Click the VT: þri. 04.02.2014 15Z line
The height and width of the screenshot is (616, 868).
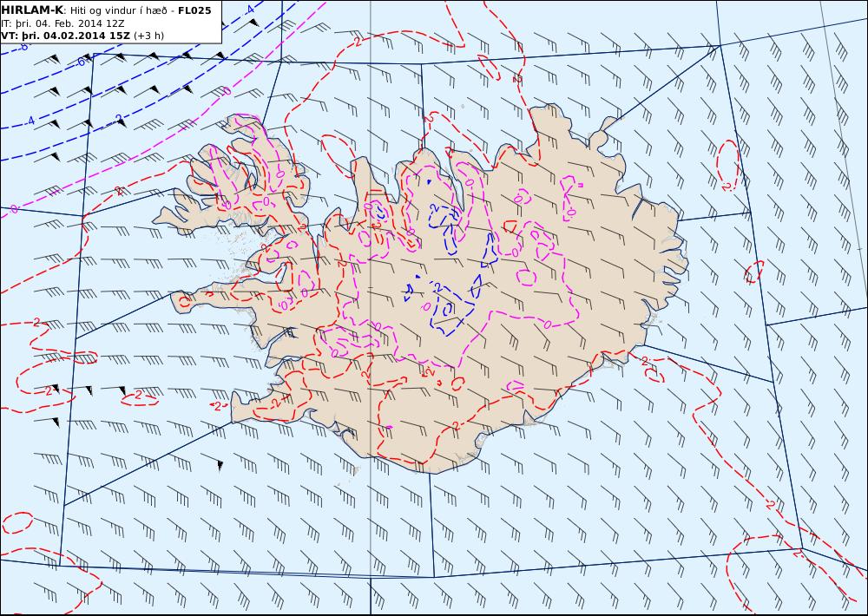tap(66, 36)
